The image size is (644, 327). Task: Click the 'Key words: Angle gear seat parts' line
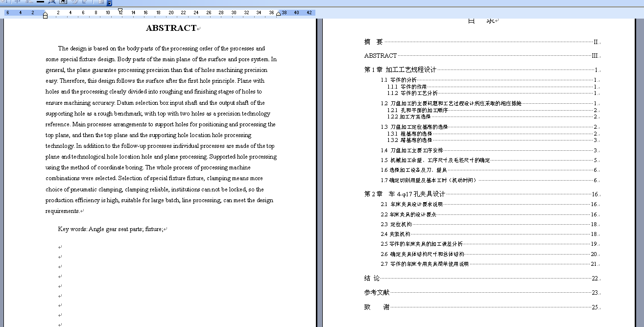click(x=111, y=229)
